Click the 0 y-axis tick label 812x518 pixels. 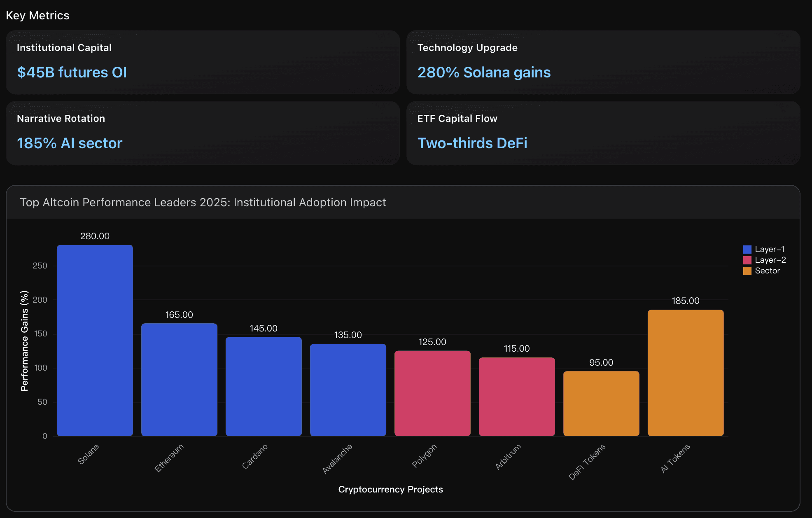click(45, 436)
